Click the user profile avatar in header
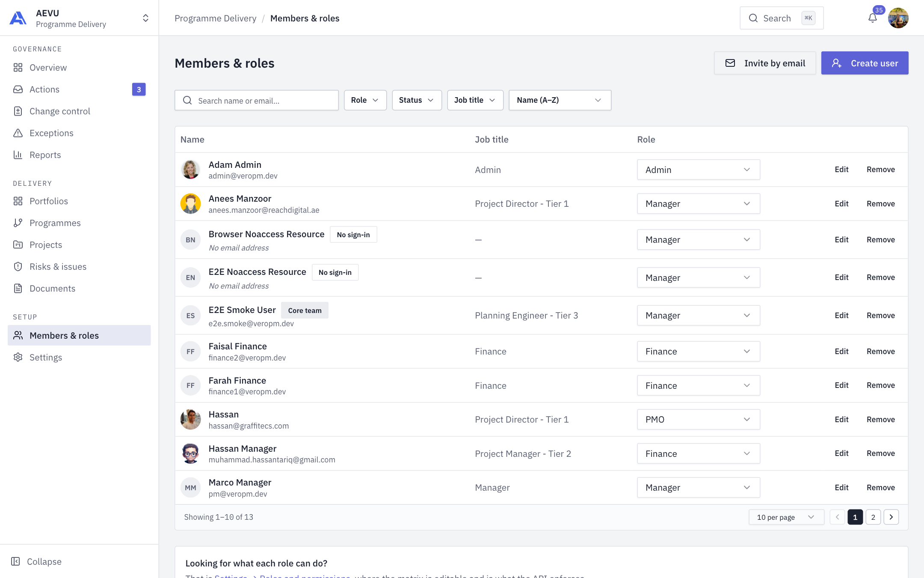924x578 pixels. (x=898, y=18)
